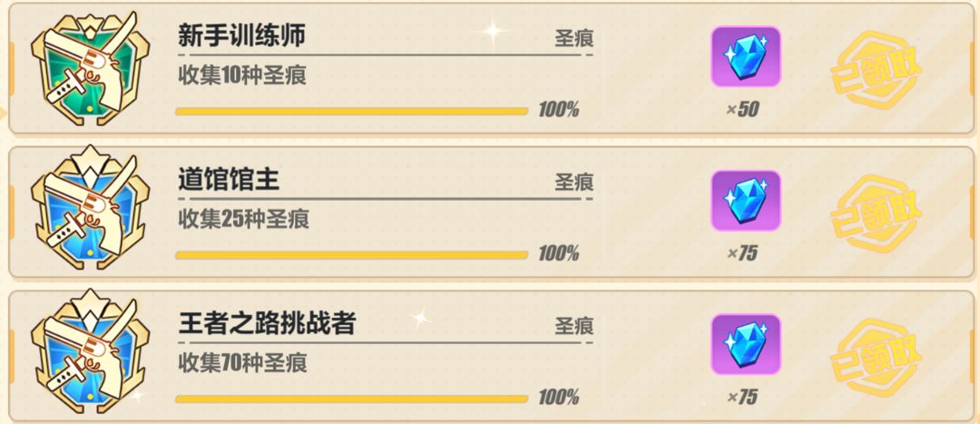
Task: Click the 圣痕 category tag on first row
Action: click(573, 39)
